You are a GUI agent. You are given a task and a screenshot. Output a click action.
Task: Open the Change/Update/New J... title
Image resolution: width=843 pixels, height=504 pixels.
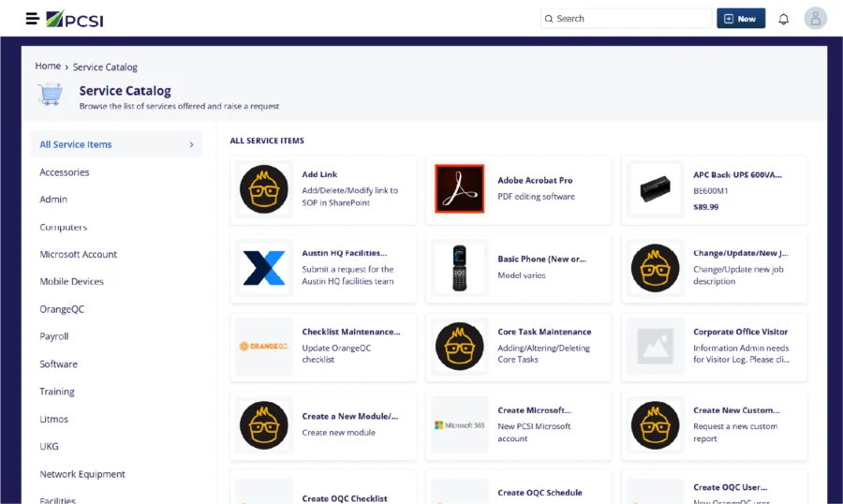click(x=740, y=253)
